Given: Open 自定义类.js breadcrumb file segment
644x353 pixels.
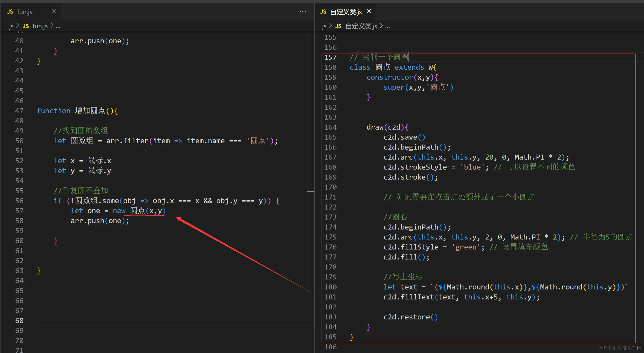Looking at the screenshot, I should point(361,26).
